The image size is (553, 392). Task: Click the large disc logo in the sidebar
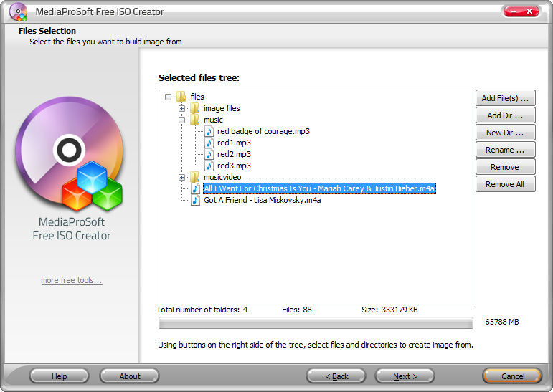point(70,153)
